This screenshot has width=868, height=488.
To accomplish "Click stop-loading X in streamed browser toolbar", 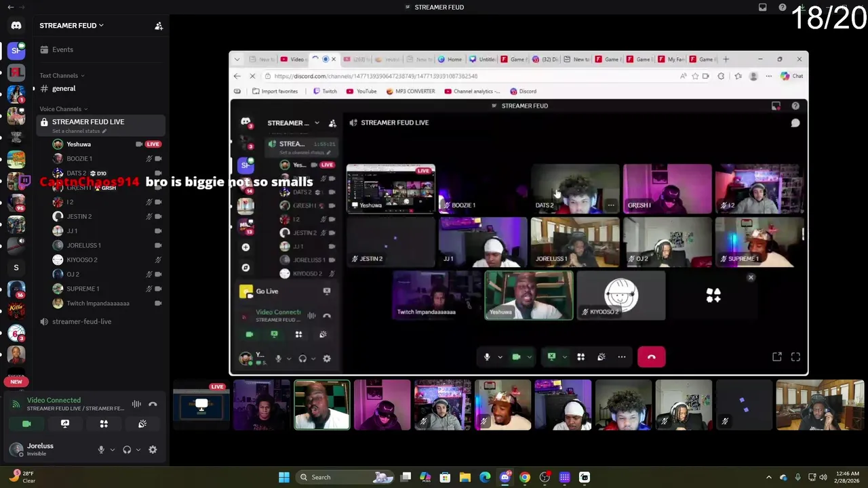I will (252, 76).
